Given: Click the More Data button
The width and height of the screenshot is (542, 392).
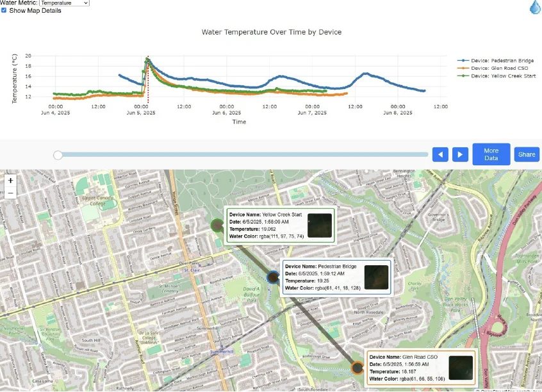Looking at the screenshot, I should [x=491, y=154].
